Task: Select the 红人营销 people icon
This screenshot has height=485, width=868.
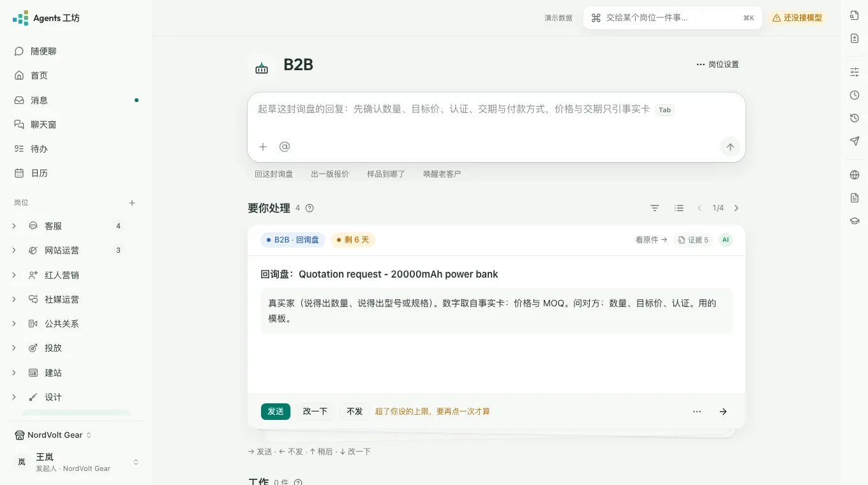Action: coord(33,275)
